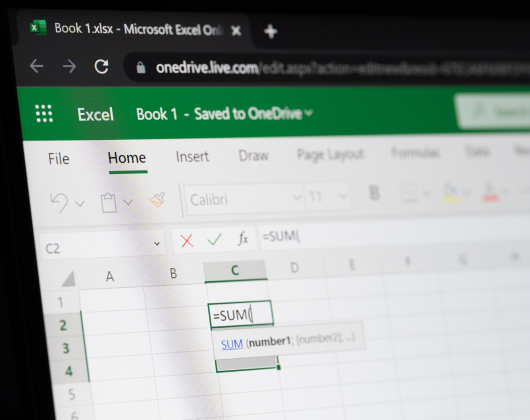Viewport: 530px width, 420px height.
Task: Select row 3 header
Action: (66, 348)
